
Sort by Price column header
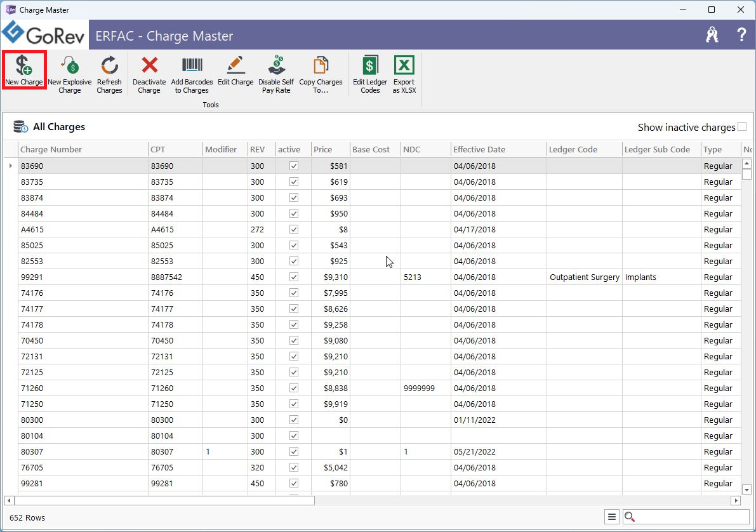tap(330, 150)
